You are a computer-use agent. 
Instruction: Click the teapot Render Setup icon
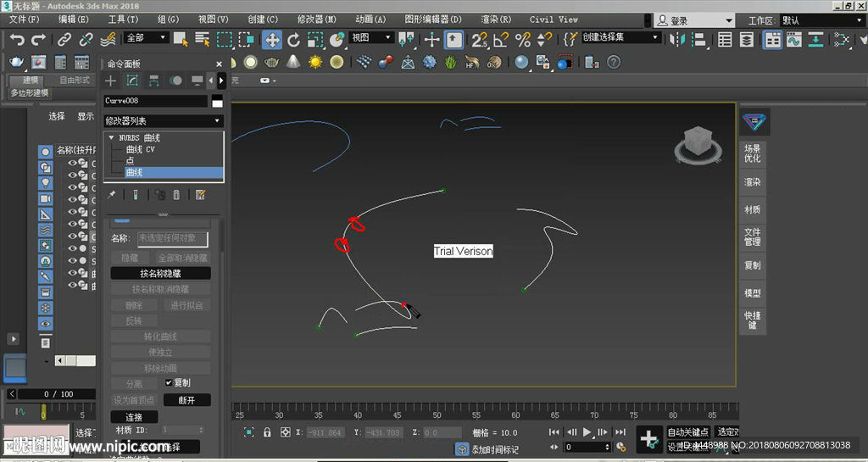[17, 62]
